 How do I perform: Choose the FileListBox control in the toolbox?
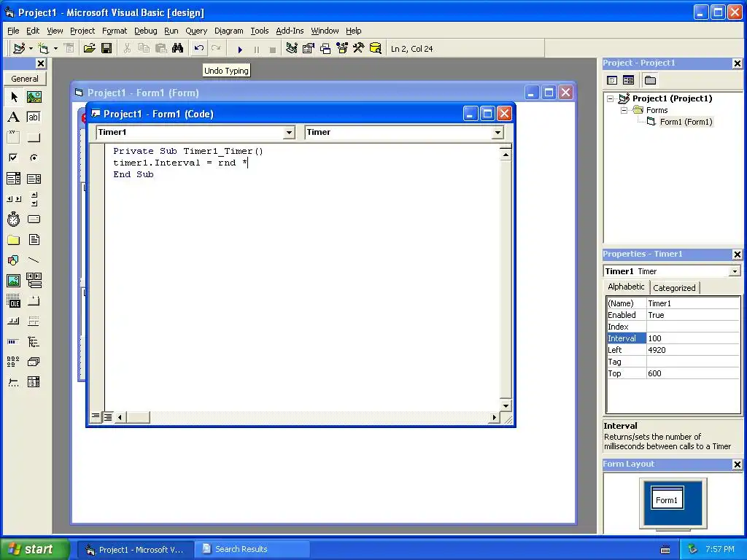pyautogui.click(x=34, y=239)
